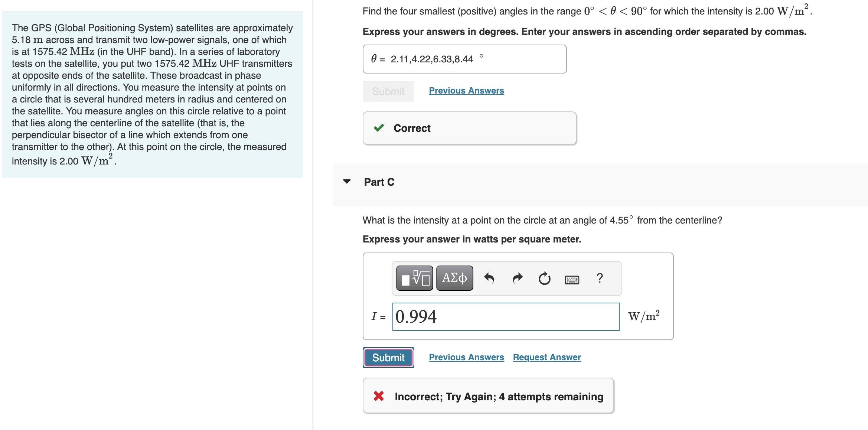The width and height of the screenshot is (868, 430).
Task: Open the math templates palette
Action: click(x=414, y=278)
